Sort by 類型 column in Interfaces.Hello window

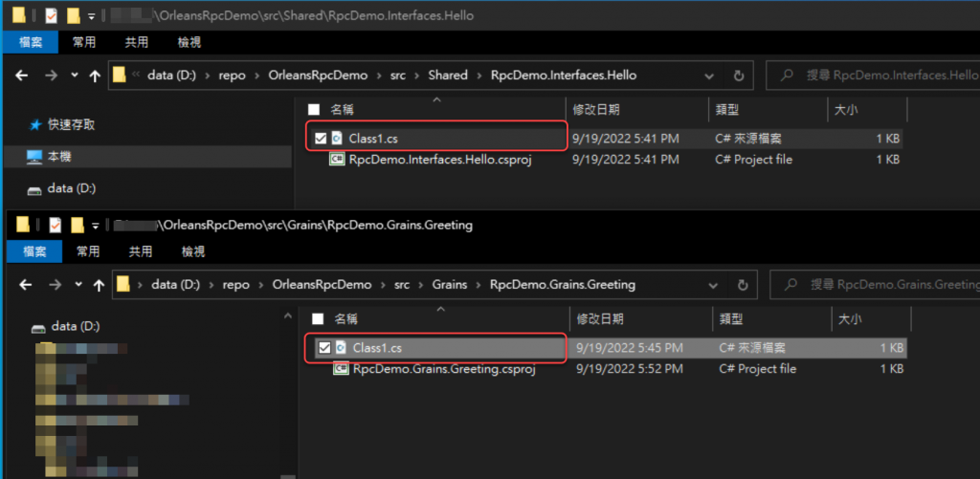[x=727, y=110]
